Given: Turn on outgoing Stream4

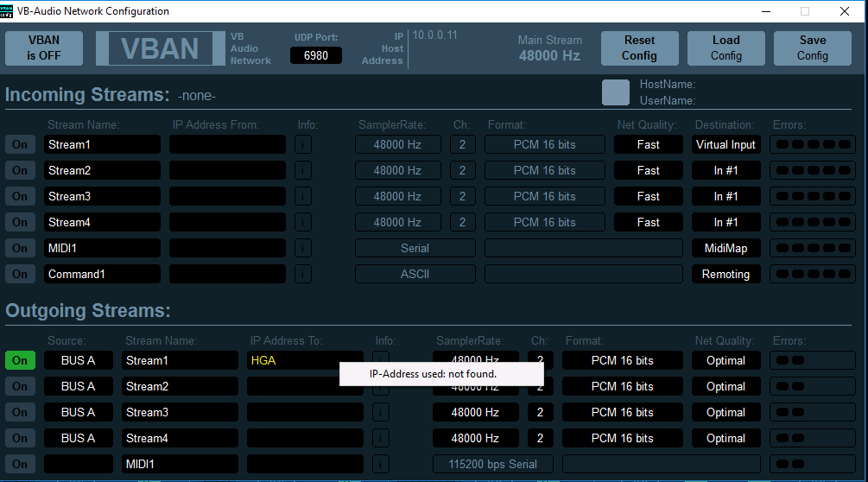Looking at the screenshot, I should pos(20,438).
